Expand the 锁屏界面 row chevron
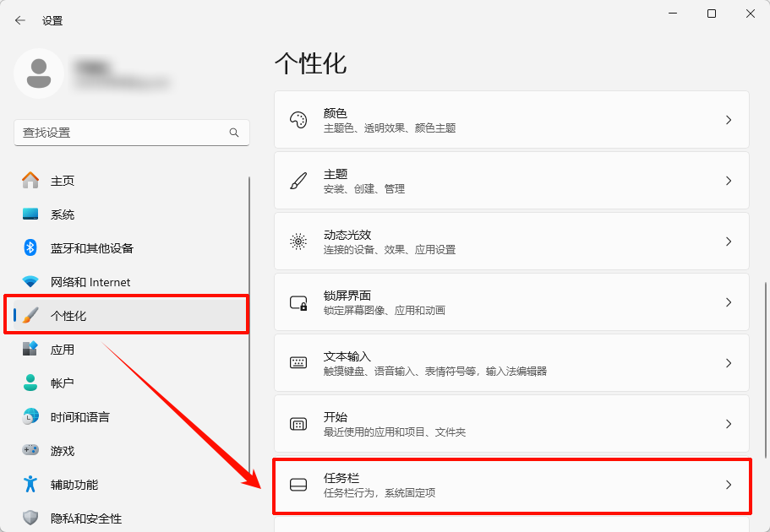Screen dimensions: 770x532 tap(729, 301)
